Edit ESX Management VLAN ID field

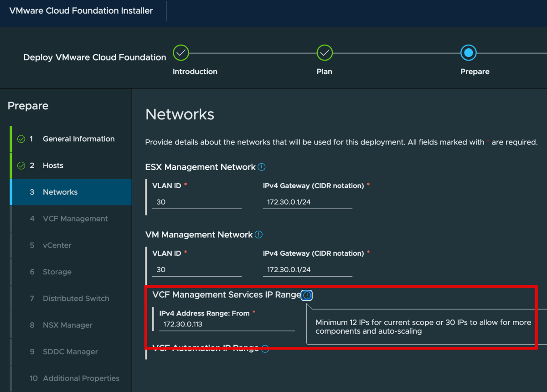(197, 202)
